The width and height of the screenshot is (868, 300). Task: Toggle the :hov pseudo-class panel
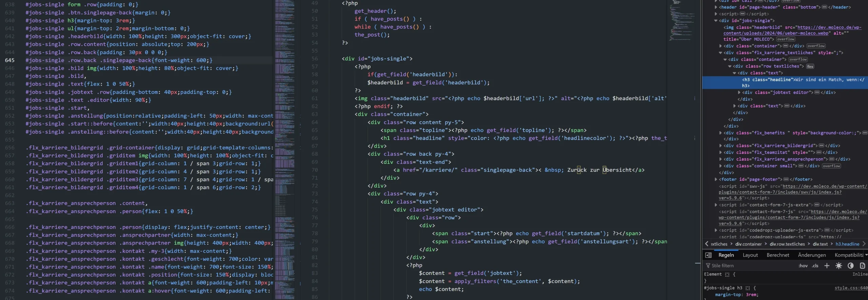tap(803, 266)
